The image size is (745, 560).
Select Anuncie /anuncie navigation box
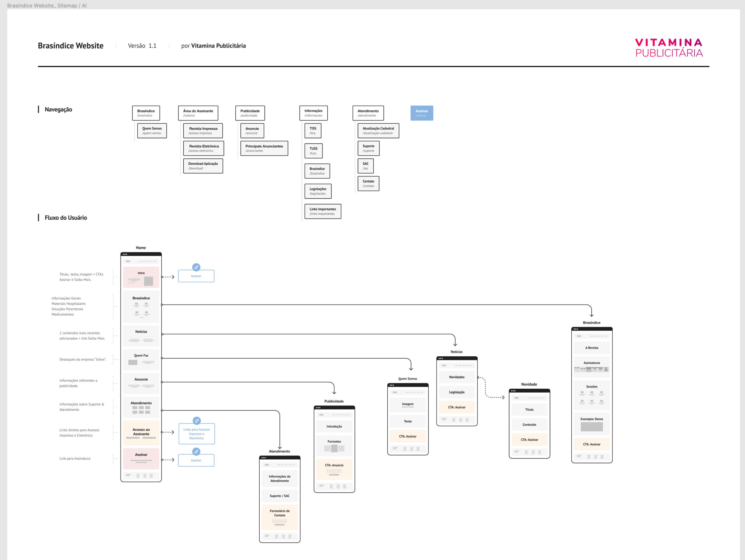(x=252, y=131)
